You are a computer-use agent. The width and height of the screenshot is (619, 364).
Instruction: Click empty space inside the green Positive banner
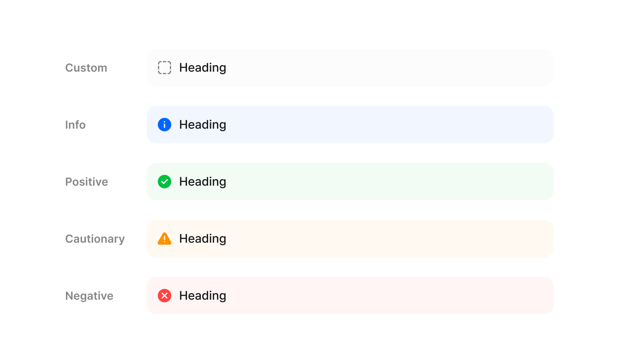387,182
